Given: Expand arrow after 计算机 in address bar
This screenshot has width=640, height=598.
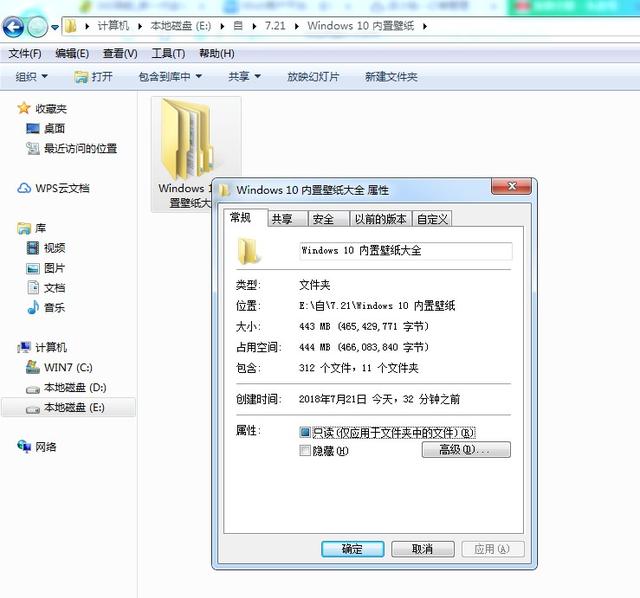Looking at the screenshot, I should (x=140, y=27).
